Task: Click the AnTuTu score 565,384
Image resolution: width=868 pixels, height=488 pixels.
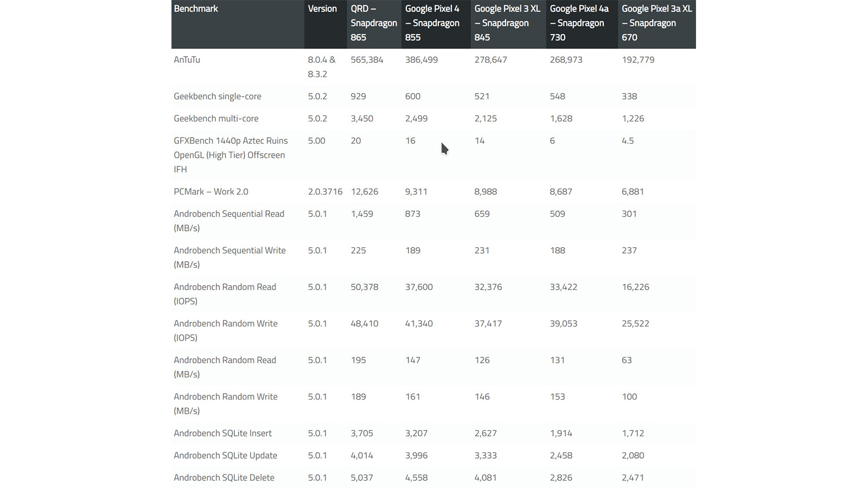Action: [367, 60]
